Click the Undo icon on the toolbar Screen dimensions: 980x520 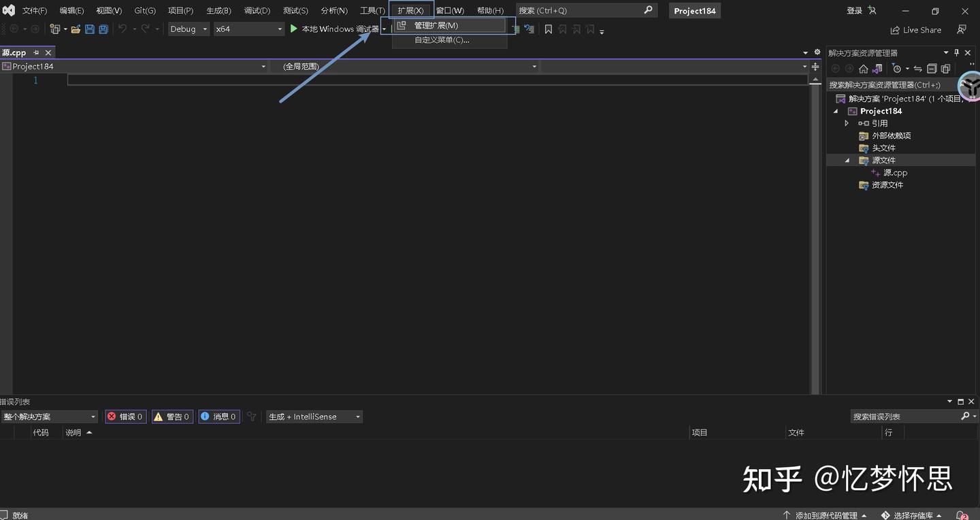122,29
